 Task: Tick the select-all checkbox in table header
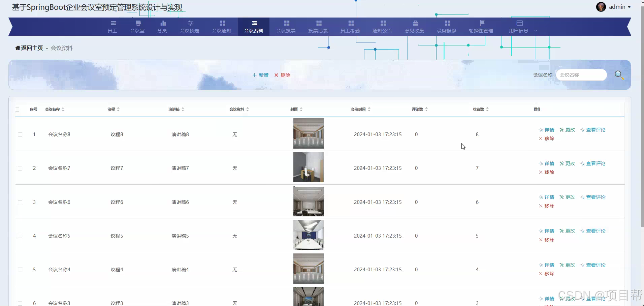17,110
